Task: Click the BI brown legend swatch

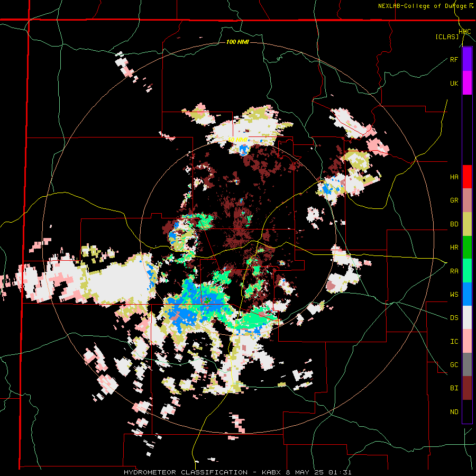Action: point(467,388)
